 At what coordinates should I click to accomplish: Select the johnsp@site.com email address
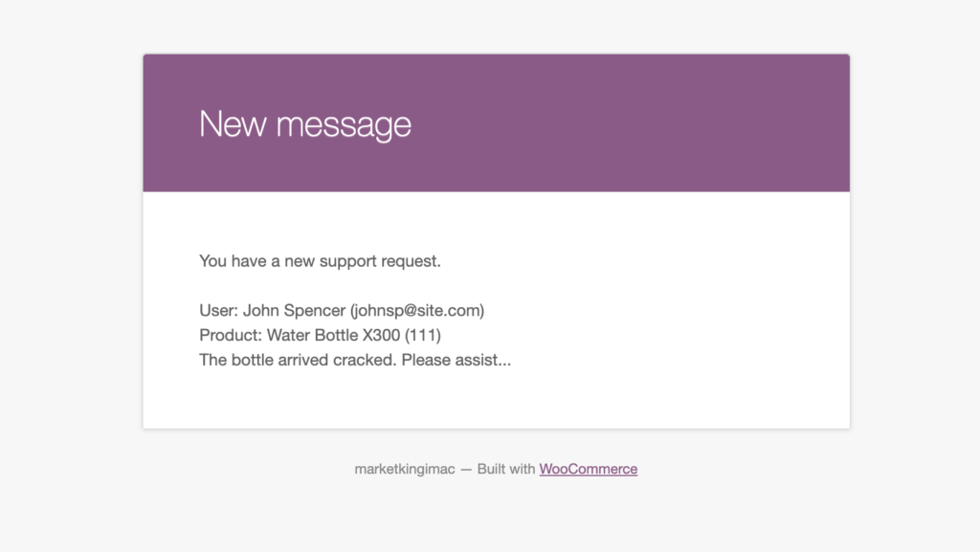[x=417, y=310]
